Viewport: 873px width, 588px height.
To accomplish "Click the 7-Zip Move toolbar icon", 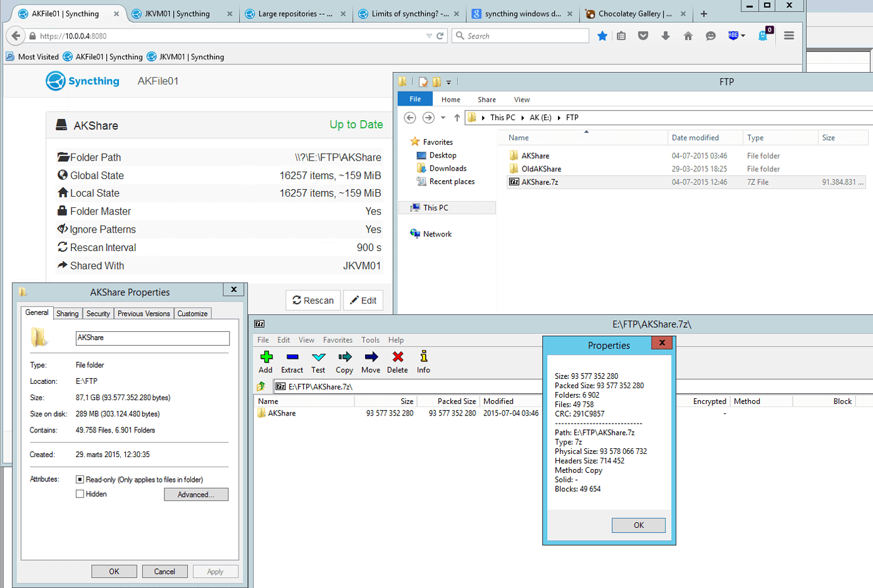I will (371, 357).
